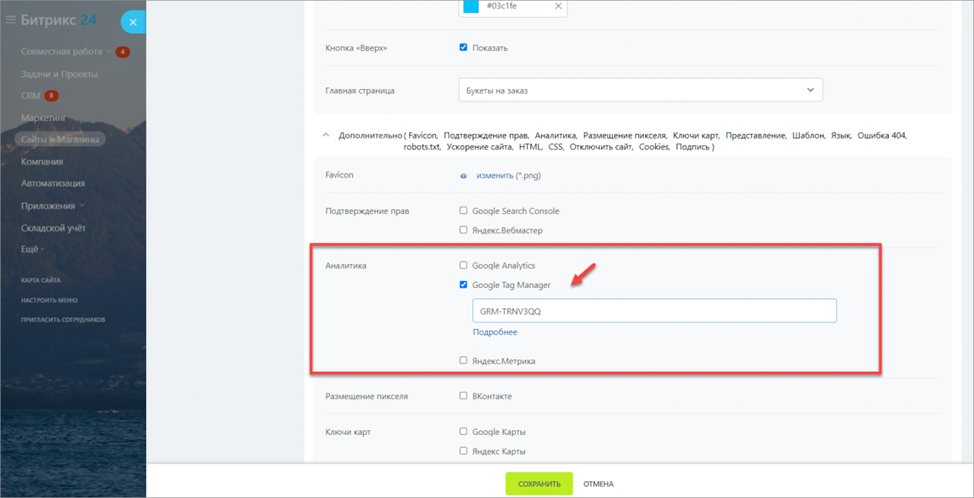Enable Google Search Console checkbox
Screen dimensions: 974x498
click(463, 211)
